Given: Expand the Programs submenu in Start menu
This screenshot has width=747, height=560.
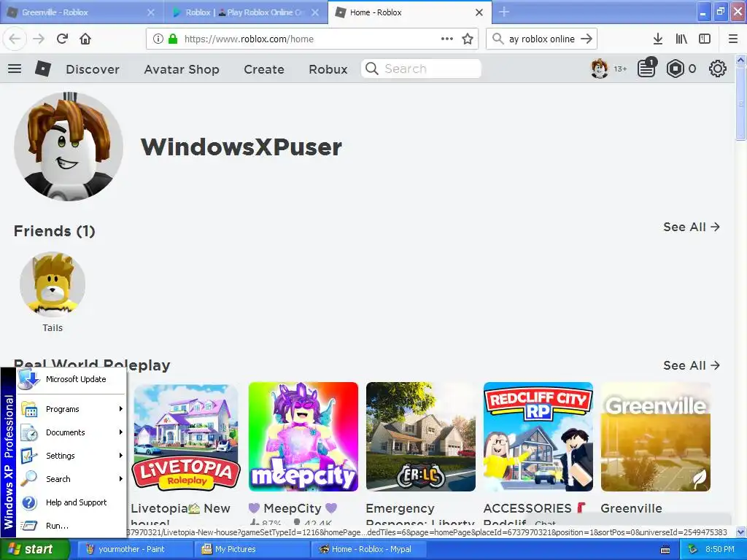Looking at the screenshot, I should click(71, 409).
